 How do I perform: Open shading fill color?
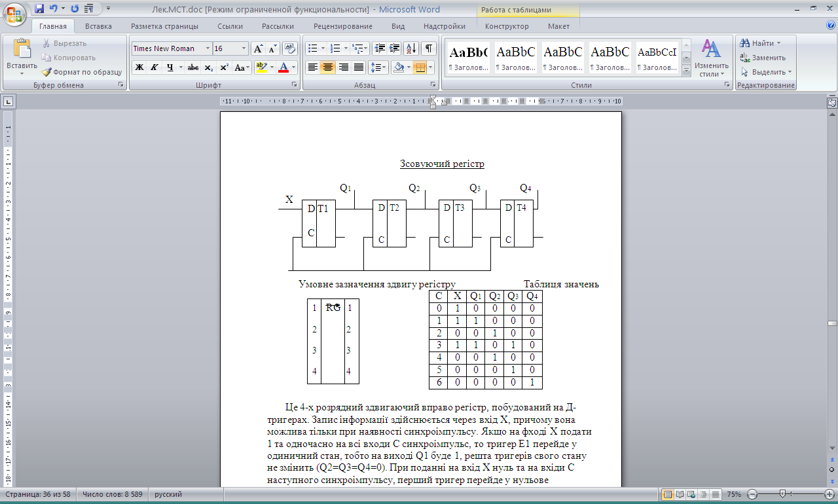coord(399,67)
